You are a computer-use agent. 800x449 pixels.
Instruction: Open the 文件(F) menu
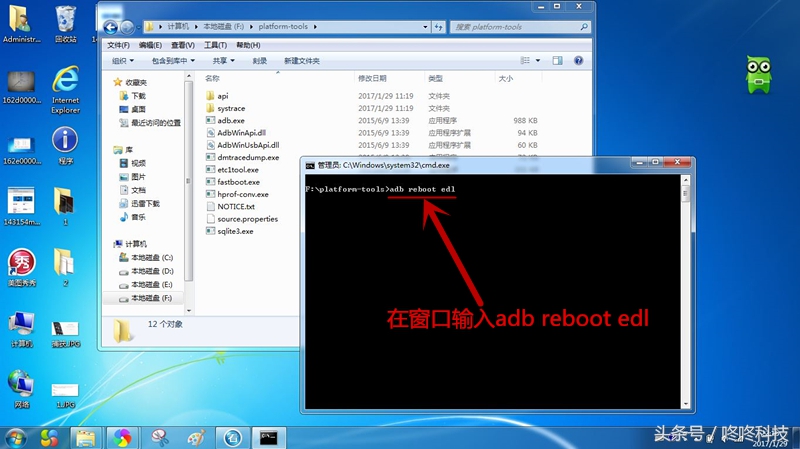[x=118, y=45]
